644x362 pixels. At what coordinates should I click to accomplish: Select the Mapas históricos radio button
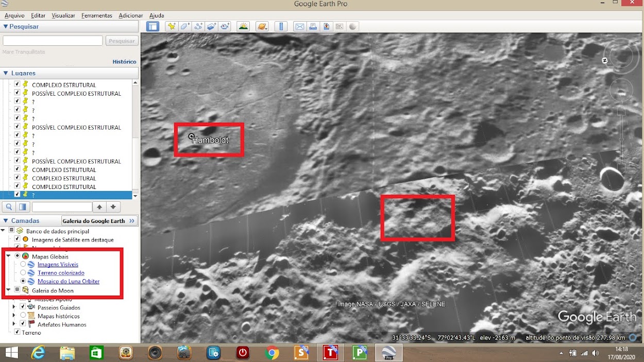click(23, 316)
